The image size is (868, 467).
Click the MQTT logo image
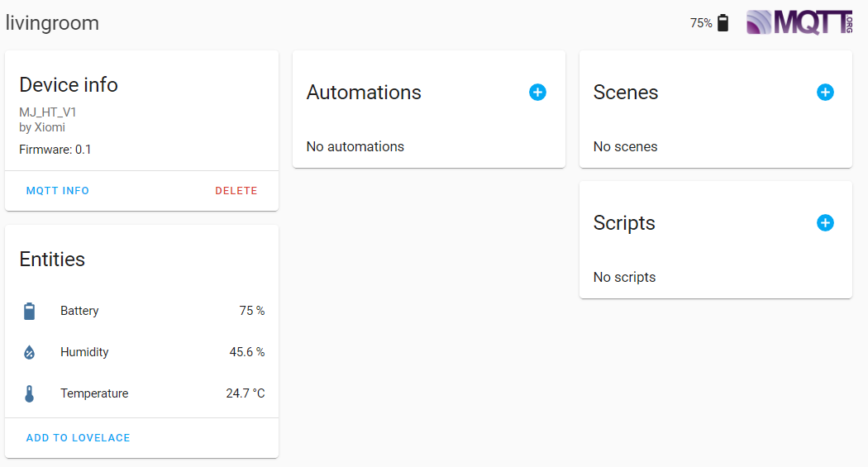coord(799,22)
